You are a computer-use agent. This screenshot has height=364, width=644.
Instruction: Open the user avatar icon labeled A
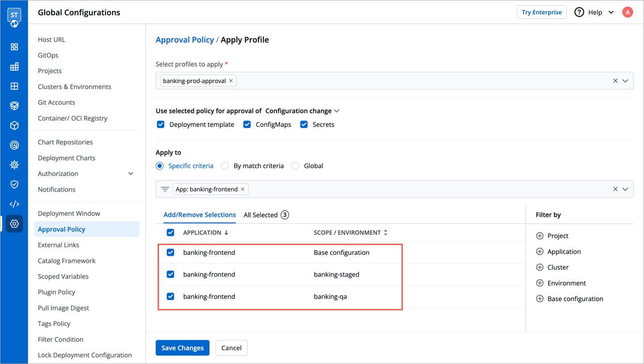pyautogui.click(x=627, y=12)
